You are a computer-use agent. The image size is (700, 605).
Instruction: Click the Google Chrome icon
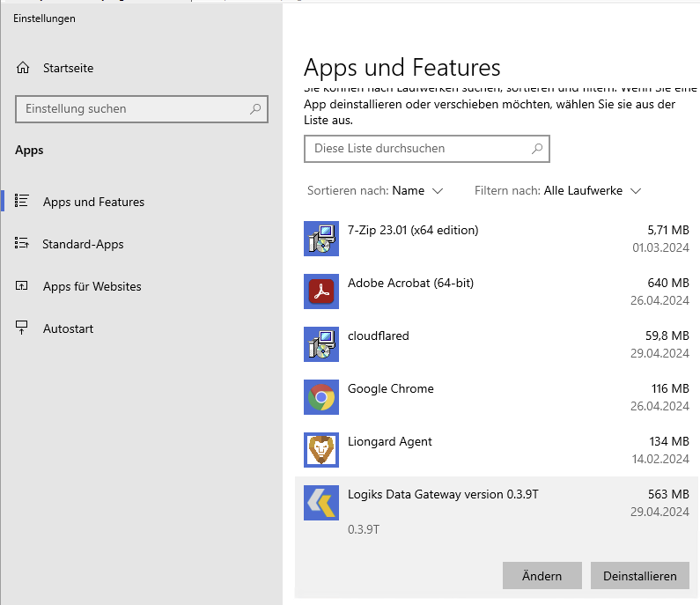click(321, 397)
